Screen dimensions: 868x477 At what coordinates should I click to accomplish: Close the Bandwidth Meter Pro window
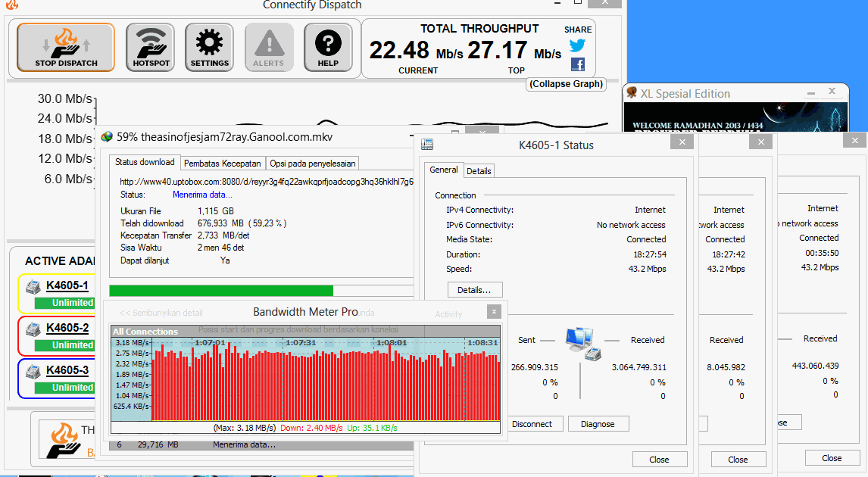pos(495,311)
